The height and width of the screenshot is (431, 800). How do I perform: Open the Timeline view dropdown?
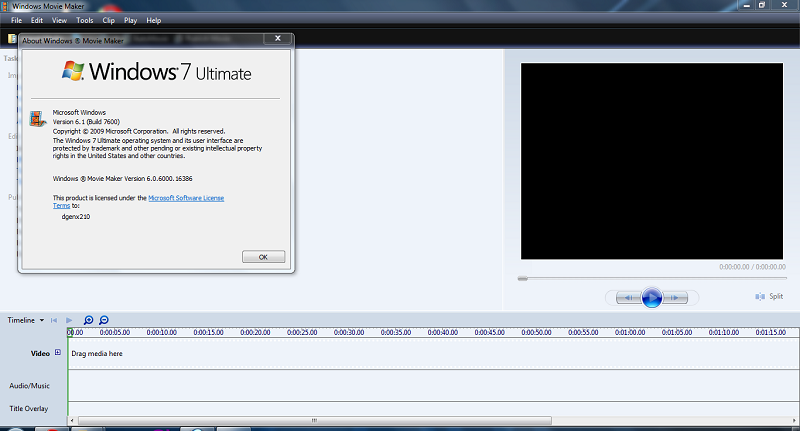click(26, 320)
